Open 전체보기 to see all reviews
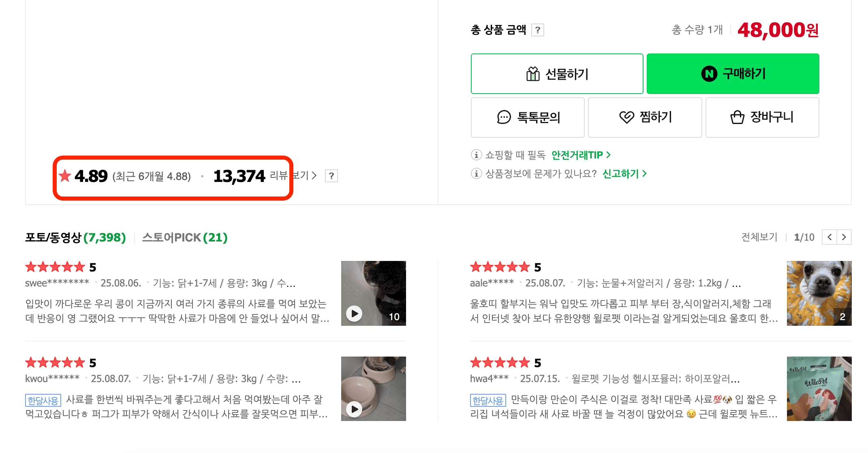Viewport: 868px width, 453px height. [759, 237]
